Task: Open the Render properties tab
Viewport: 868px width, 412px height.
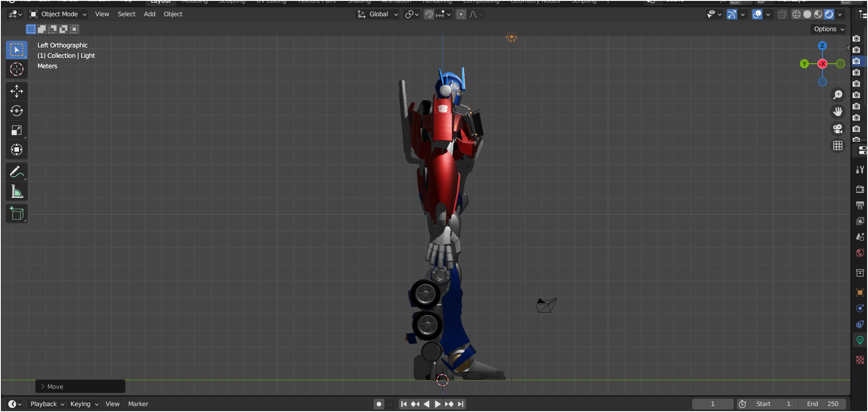Action: [860, 189]
